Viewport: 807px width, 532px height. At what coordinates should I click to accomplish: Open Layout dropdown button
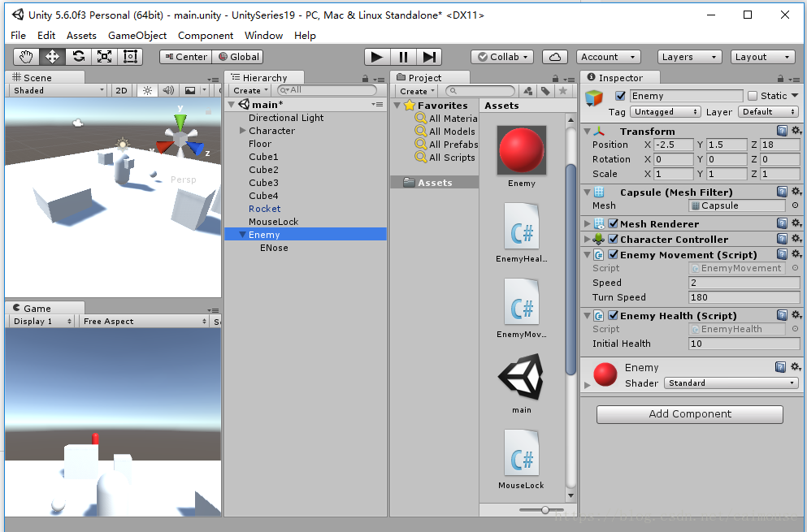pyautogui.click(x=762, y=57)
